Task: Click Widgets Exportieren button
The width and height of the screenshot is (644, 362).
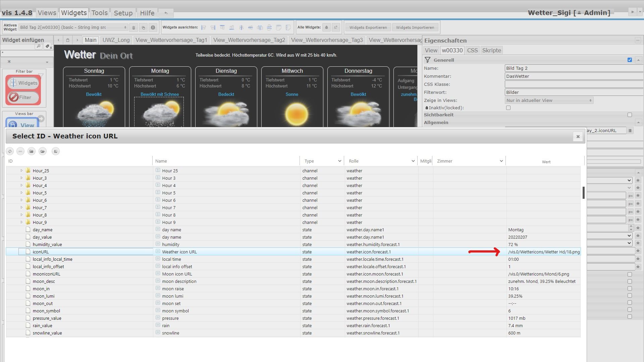Action: 368,27
